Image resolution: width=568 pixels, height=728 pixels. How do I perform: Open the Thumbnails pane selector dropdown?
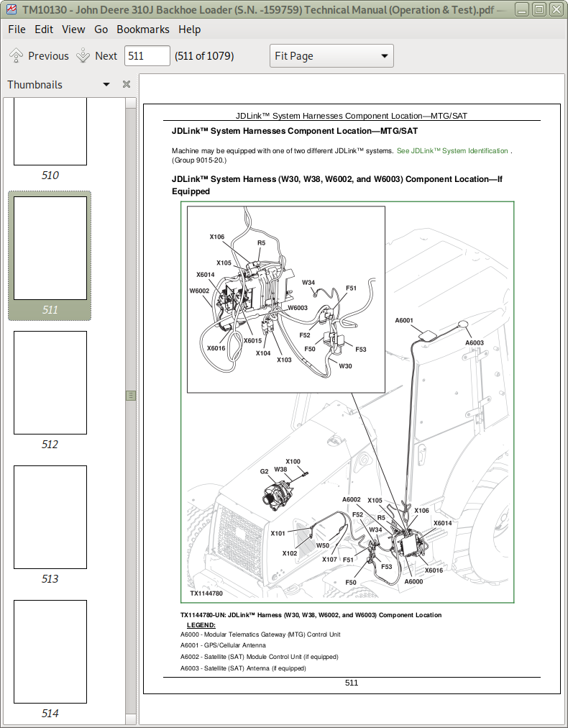(x=106, y=84)
